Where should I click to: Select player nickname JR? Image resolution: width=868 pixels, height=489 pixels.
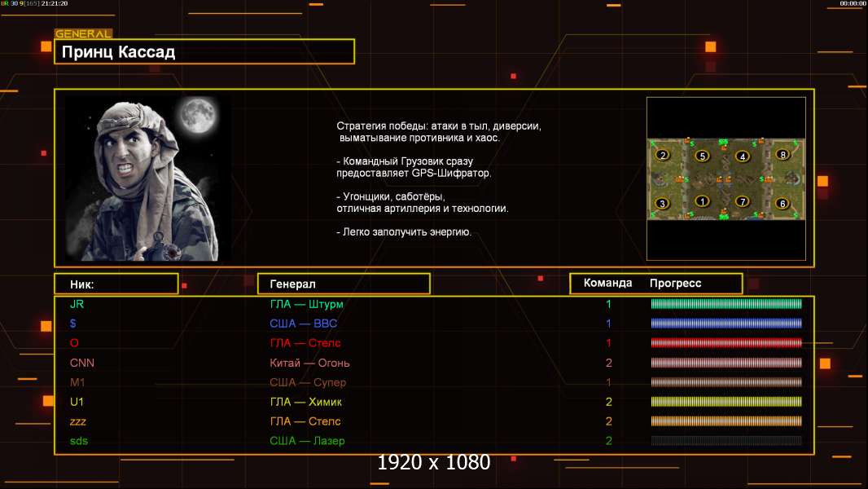77,304
